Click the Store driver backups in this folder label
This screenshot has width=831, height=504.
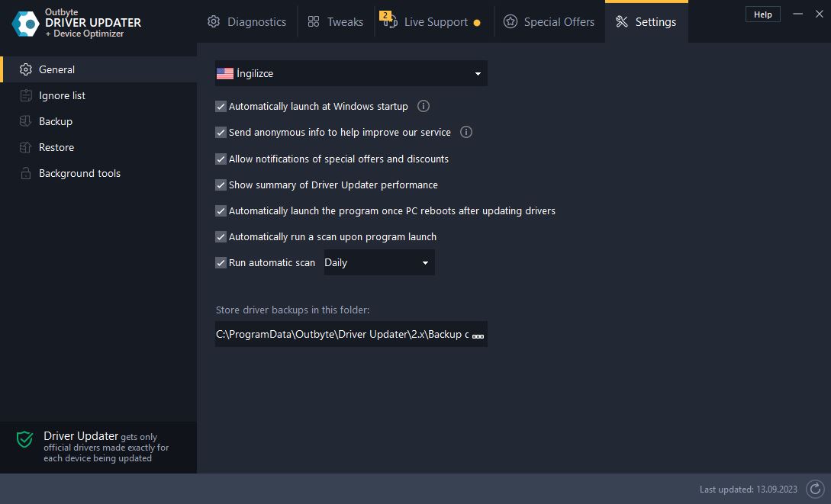(x=292, y=310)
